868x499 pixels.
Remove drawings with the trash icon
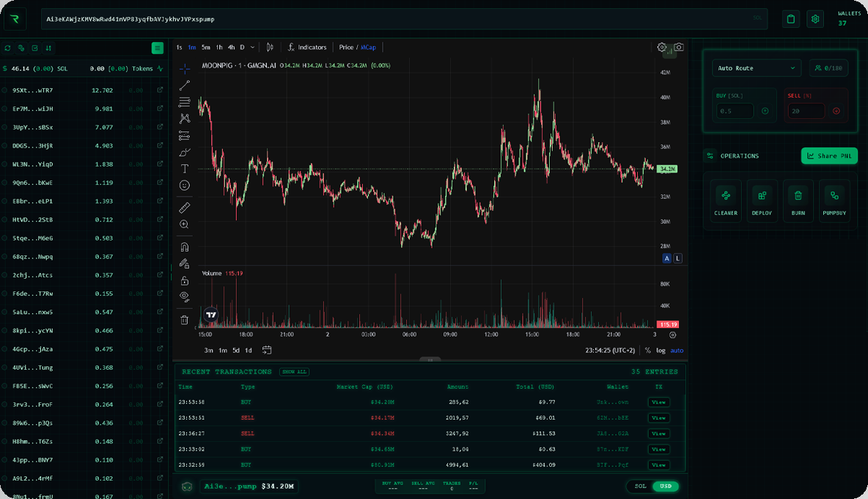[184, 320]
